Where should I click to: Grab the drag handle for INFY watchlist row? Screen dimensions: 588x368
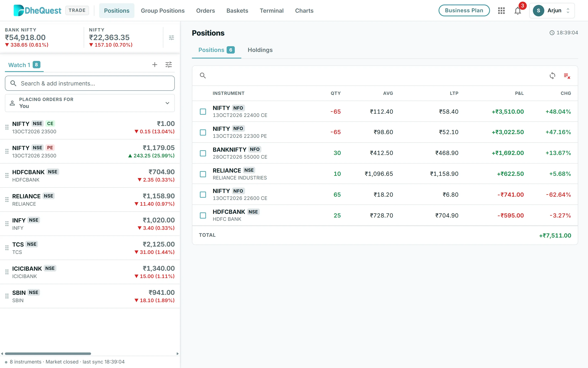tap(7, 224)
